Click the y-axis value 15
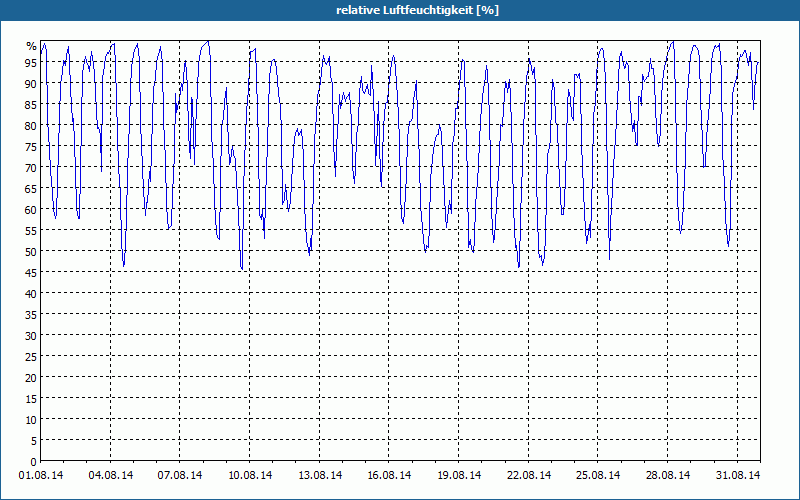This screenshot has width=800, height=500. [x=31, y=398]
